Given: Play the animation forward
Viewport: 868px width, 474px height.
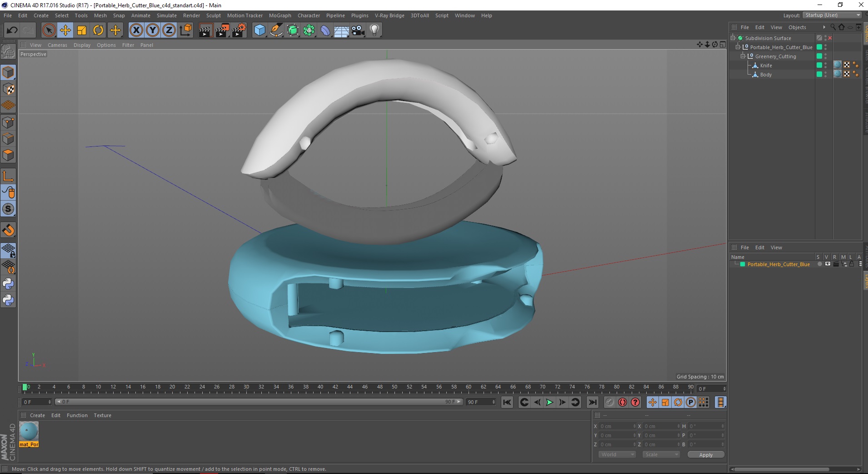Looking at the screenshot, I should point(549,402).
